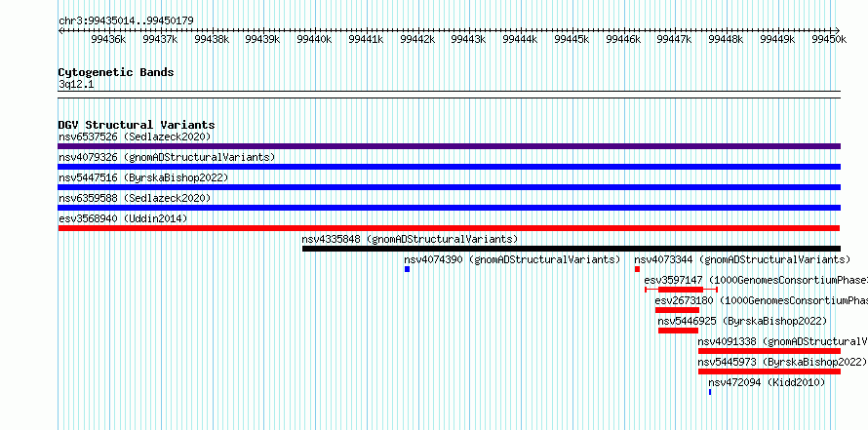Open nsv6359588 (Sedlazeck2020) label

[x=135, y=198]
